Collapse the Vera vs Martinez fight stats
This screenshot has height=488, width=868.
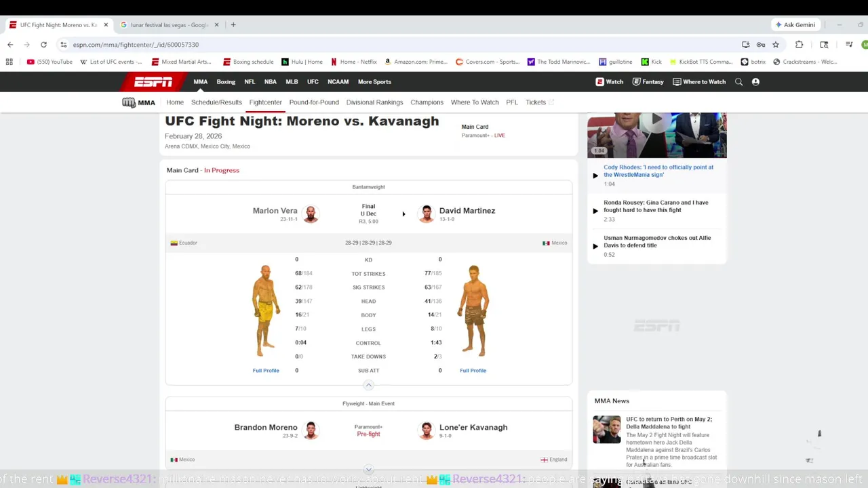click(x=368, y=385)
